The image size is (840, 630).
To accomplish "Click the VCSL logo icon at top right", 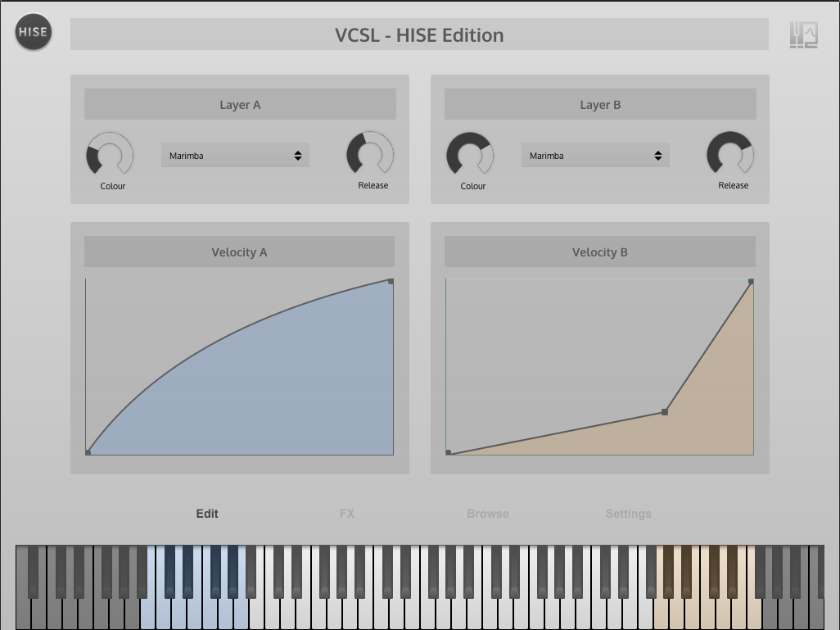I will pos(804,35).
